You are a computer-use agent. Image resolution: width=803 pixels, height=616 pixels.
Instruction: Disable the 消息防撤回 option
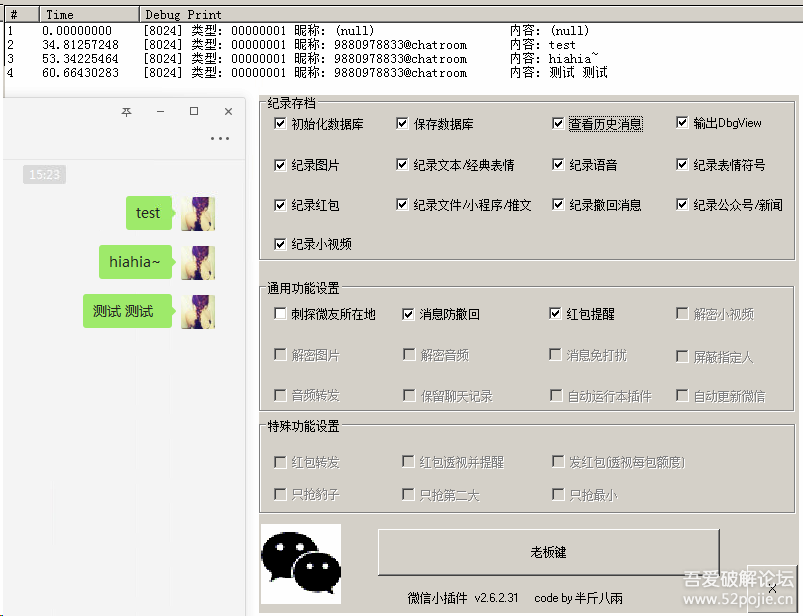(x=408, y=314)
